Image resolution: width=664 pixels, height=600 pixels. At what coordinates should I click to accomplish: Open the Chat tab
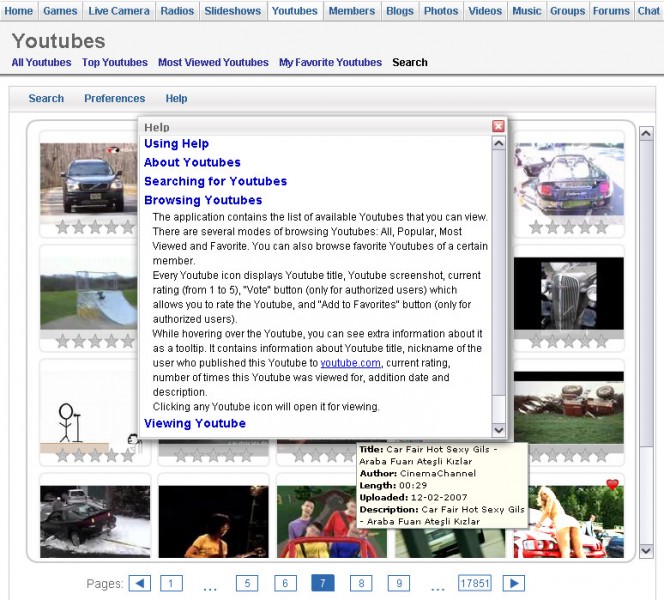649,11
